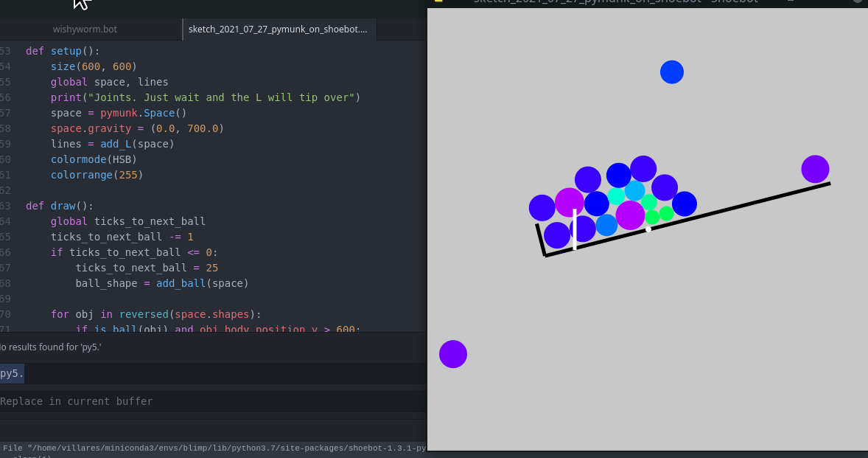Click 'space = pymunk.Space()' line

[119, 113]
